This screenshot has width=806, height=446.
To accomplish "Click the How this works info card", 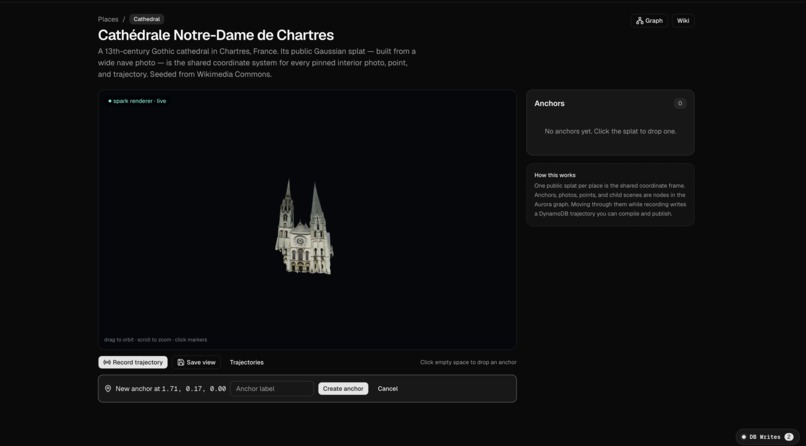I will coord(610,195).
